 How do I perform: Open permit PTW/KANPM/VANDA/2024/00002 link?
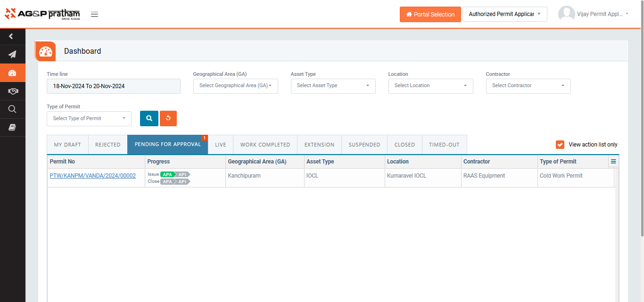point(92,176)
